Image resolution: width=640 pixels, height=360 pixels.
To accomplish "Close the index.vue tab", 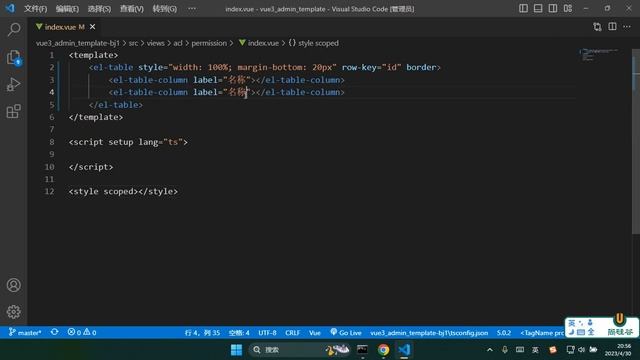I will pyautogui.click(x=93, y=27).
